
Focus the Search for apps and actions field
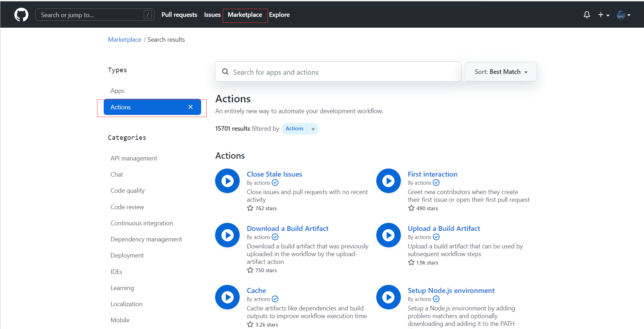[x=338, y=72]
